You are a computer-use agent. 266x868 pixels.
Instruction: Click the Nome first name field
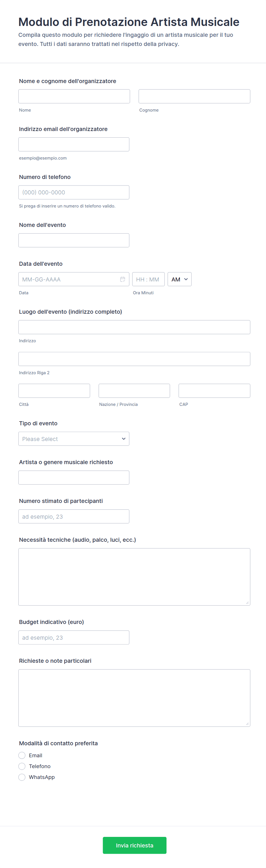(74, 96)
